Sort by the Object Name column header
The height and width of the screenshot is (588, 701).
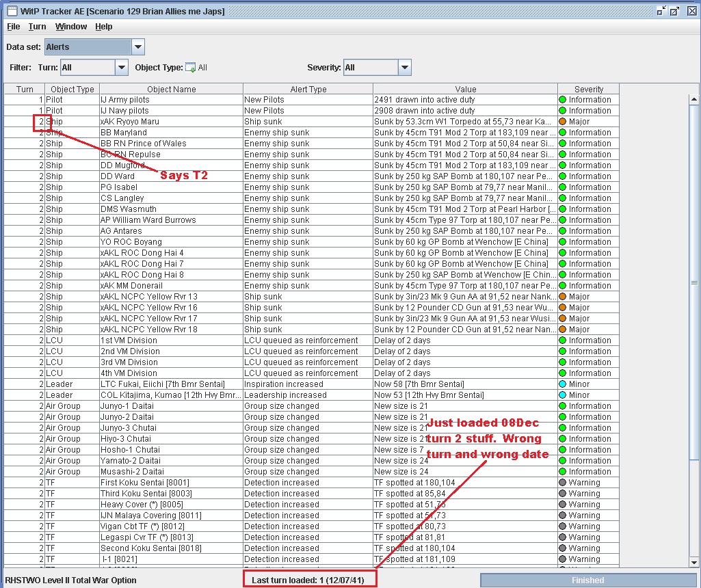click(172, 89)
